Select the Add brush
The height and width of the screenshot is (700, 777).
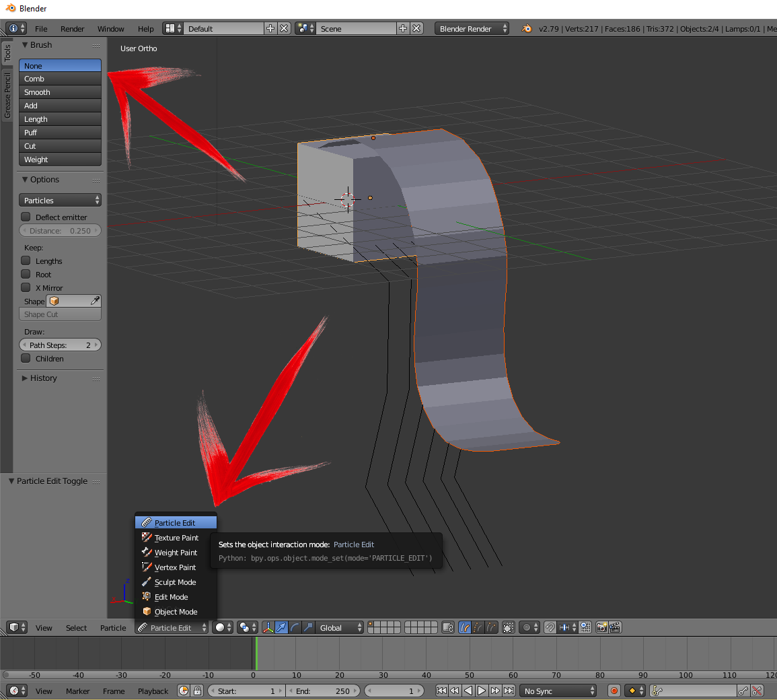coord(60,106)
